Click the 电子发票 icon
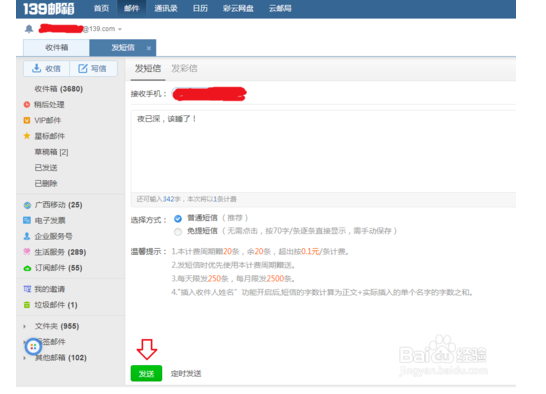546x394 pixels. pos(27,220)
